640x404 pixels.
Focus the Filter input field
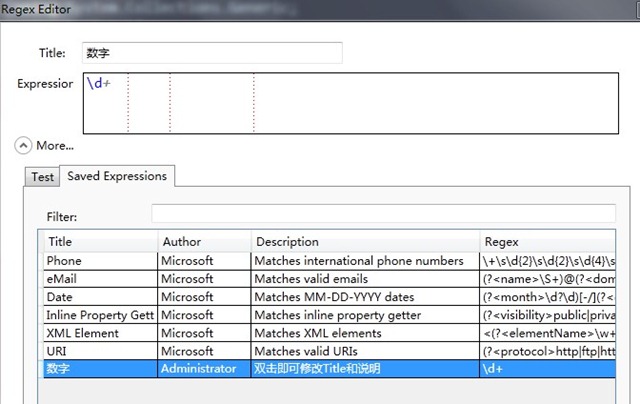point(383,214)
